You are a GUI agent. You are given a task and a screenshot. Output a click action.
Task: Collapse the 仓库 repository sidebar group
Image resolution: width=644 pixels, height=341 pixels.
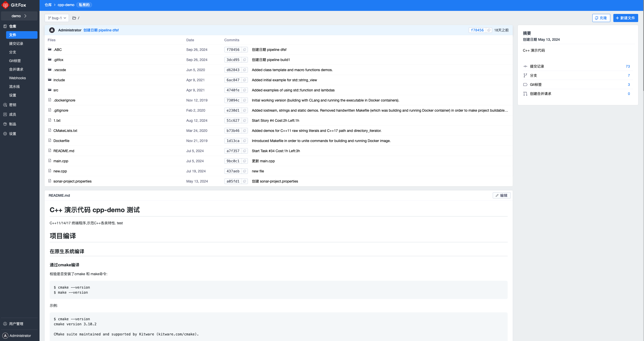13,26
